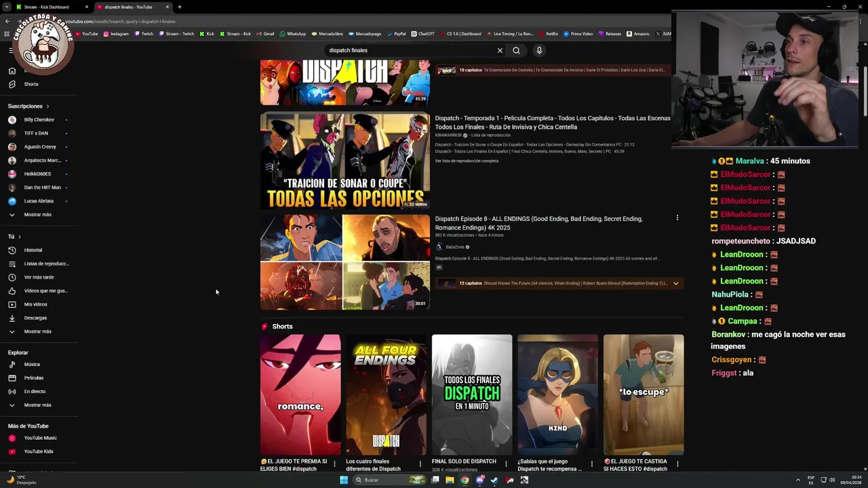Go back with browser back arrow
The width and height of the screenshot is (868, 488).
point(7,21)
